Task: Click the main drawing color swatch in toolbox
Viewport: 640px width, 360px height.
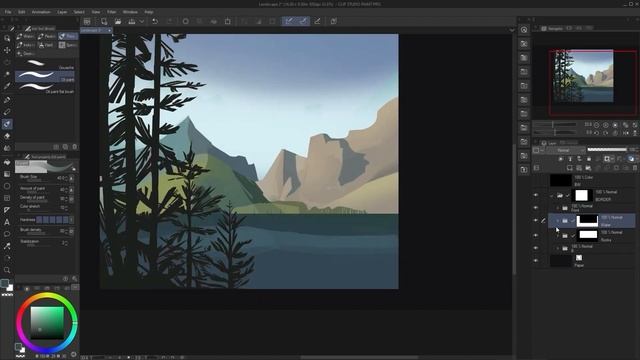Action: 4,283
